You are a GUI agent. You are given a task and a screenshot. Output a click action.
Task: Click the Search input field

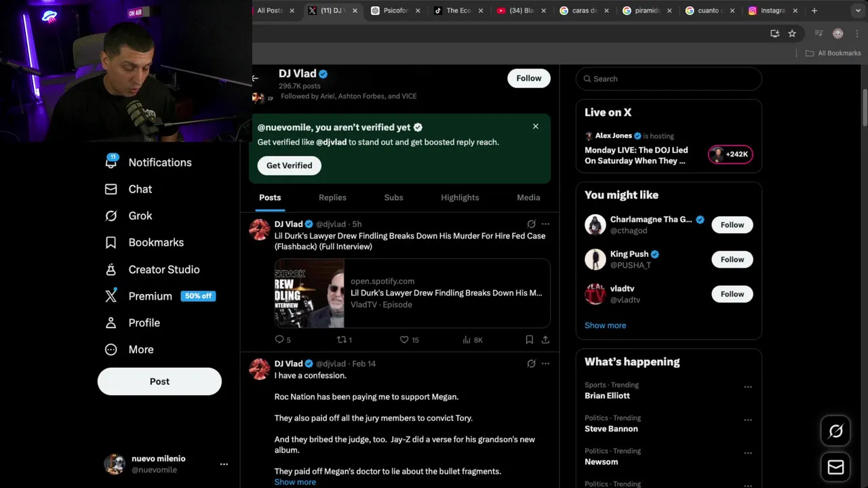click(669, 79)
